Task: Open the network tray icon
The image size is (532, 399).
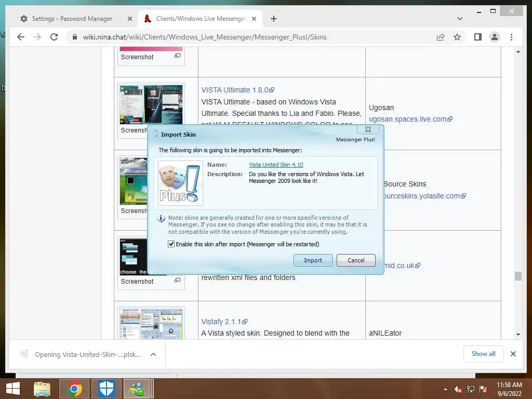Action: (471, 389)
